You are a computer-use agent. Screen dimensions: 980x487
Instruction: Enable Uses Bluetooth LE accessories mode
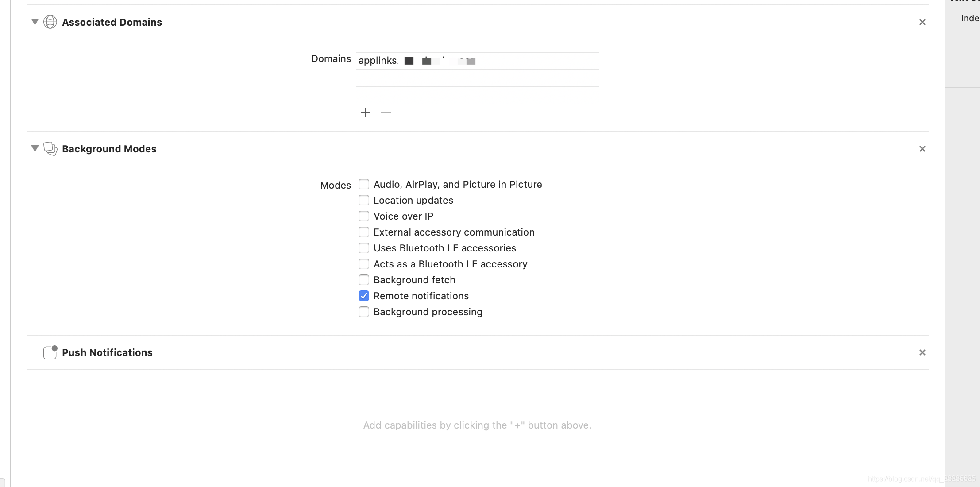363,247
